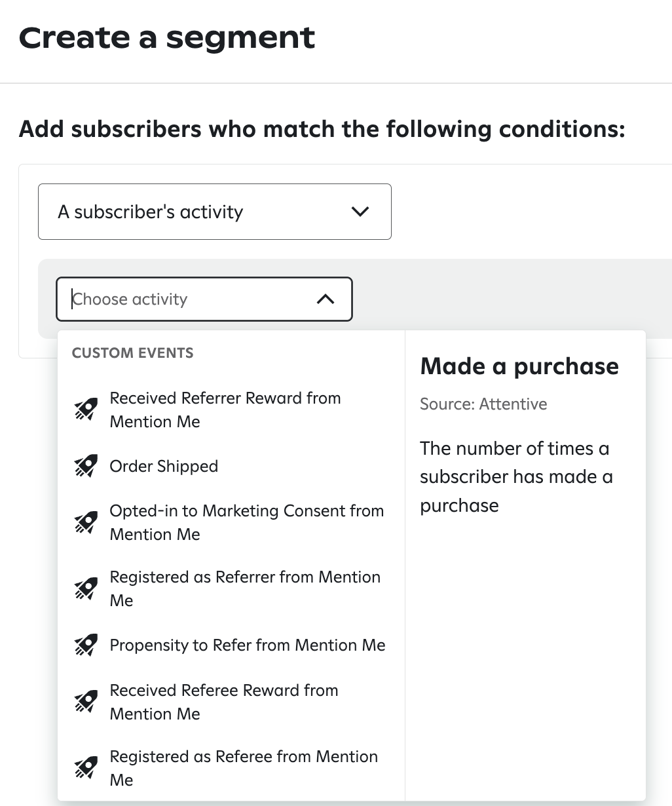
Task: Collapse the Choose activity chevron arrow
Action: 326,299
